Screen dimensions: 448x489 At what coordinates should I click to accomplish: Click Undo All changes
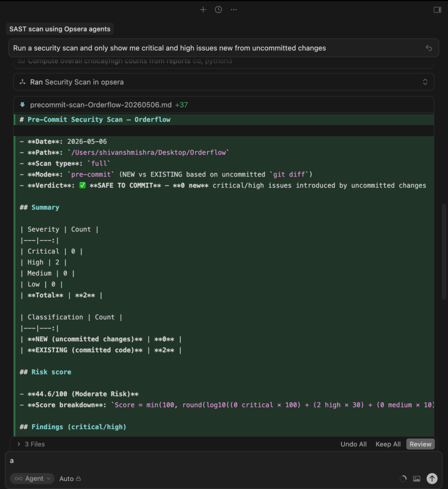[x=353, y=444]
